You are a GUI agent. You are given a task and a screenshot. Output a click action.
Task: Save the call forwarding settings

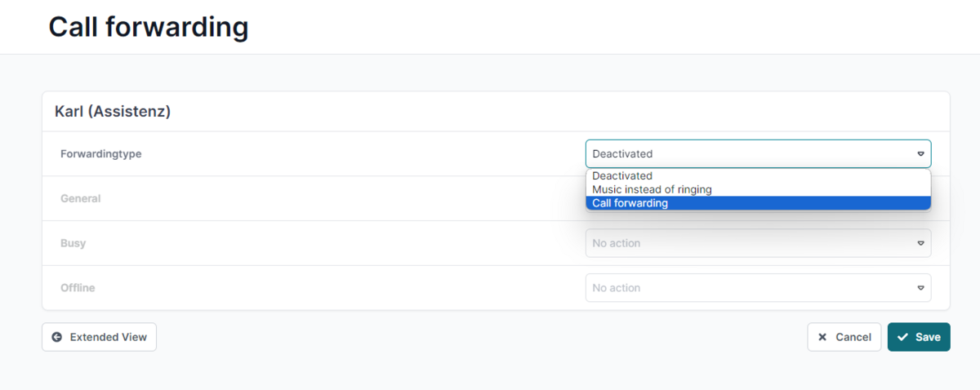919,337
